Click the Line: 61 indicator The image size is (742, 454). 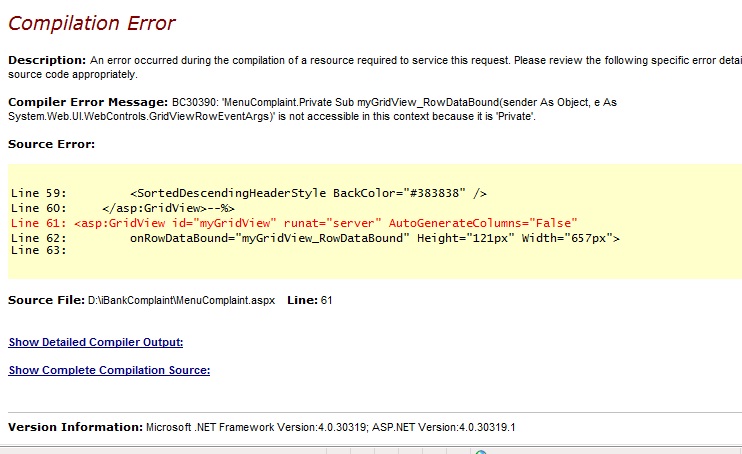(x=309, y=300)
